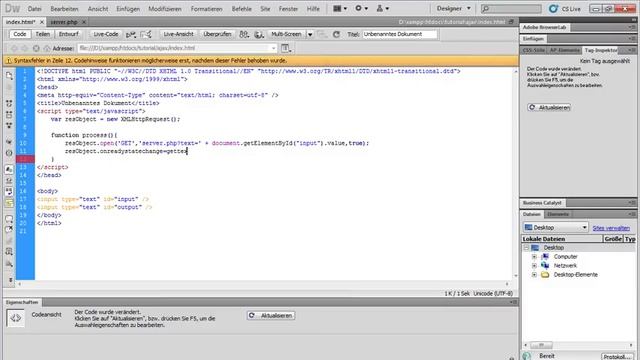The width and height of the screenshot is (640, 360).
Task: Switch to the server.php document tab
Action: click(x=64, y=22)
